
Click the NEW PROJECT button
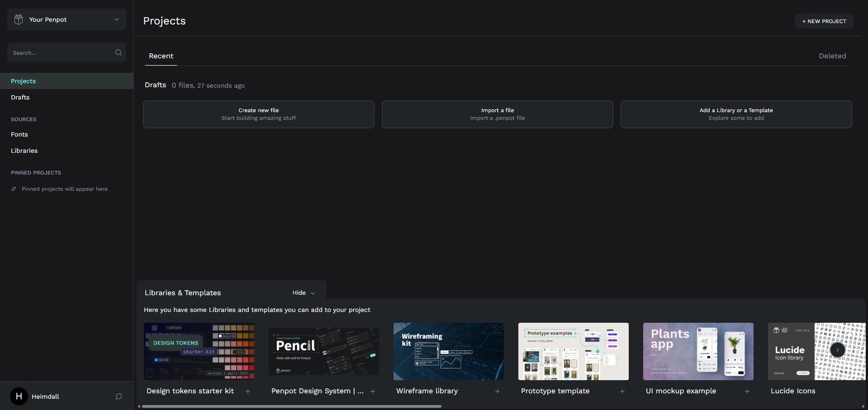[x=824, y=21]
